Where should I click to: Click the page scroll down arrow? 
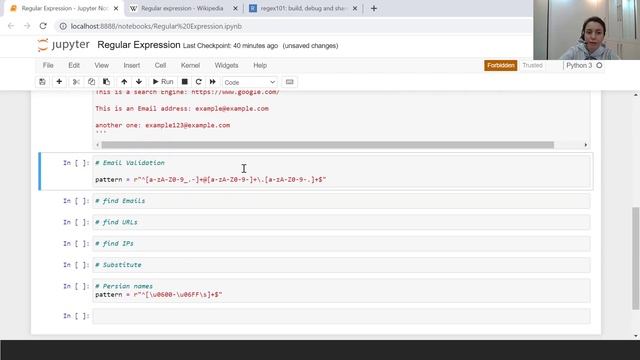pyautogui.click(x=636, y=336)
